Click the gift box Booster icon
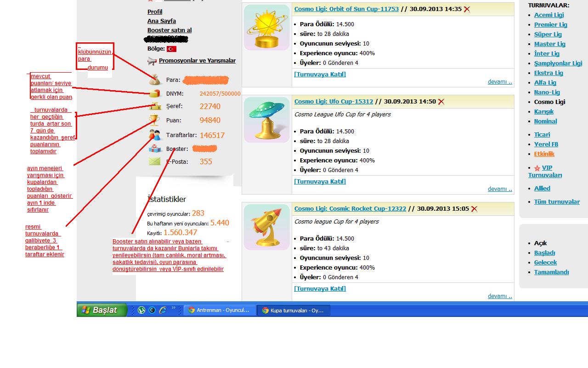Viewport: 588px width, 368px height. [155, 149]
